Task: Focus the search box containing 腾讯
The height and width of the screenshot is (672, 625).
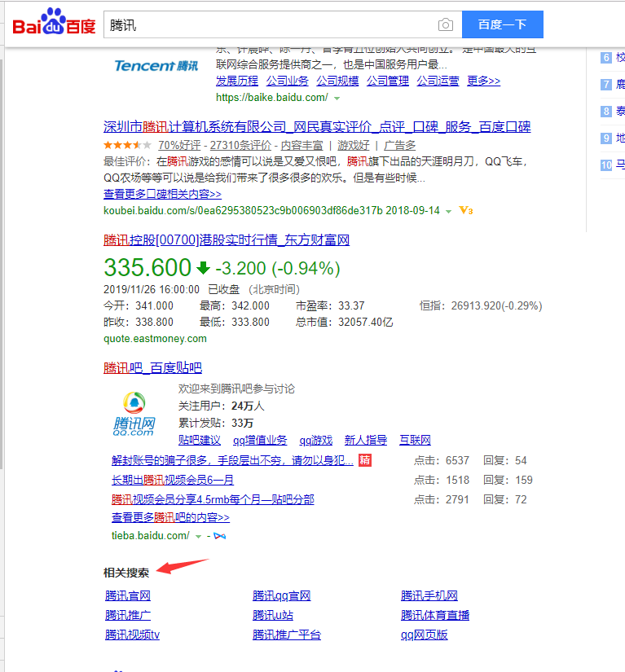Action: pyautogui.click(x=283, y=25)
